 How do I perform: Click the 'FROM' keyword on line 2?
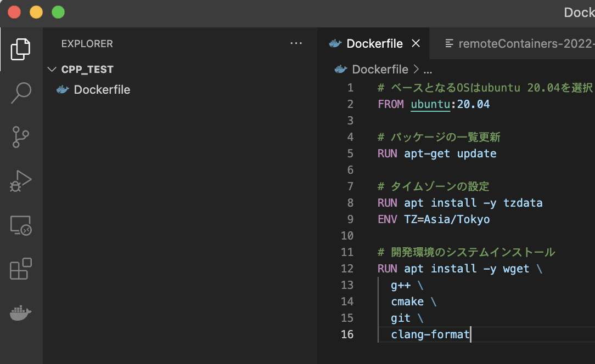(390, 104)
